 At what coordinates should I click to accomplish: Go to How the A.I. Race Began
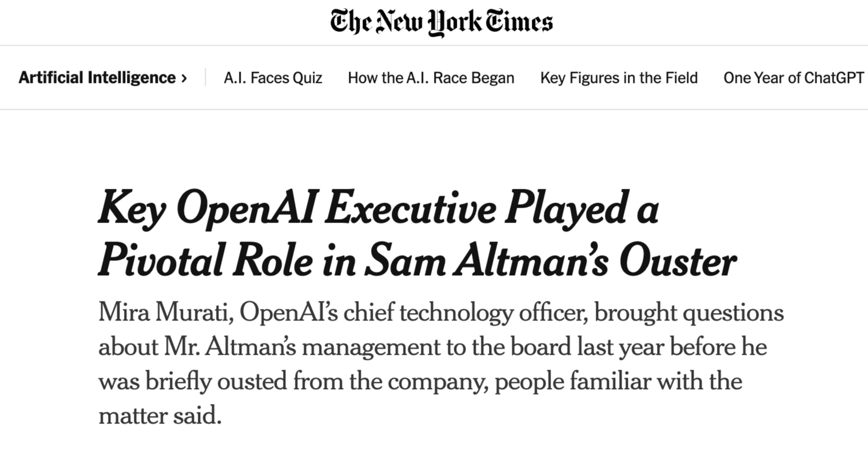(431, 78)
